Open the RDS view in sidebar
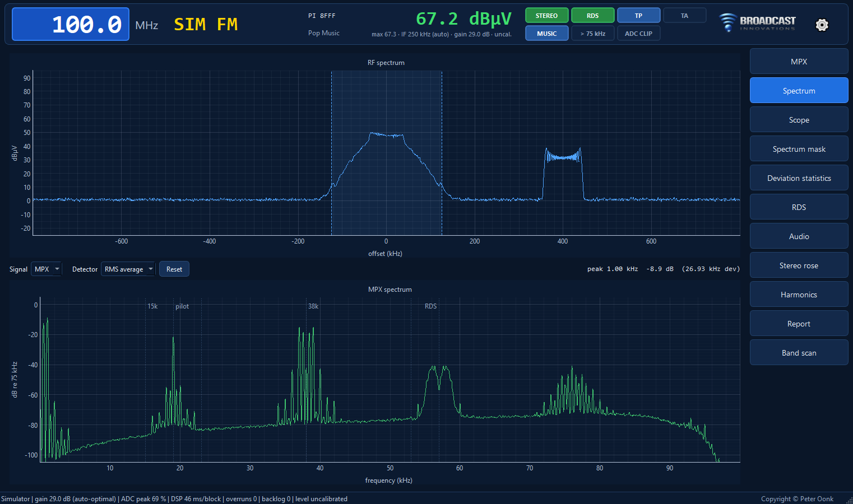The width and height of the screenshot is (853, 504). (x=799, y=207)
